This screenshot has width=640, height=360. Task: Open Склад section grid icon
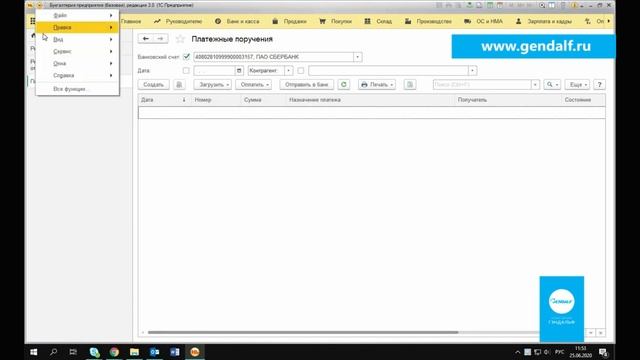tap(367, 21)
